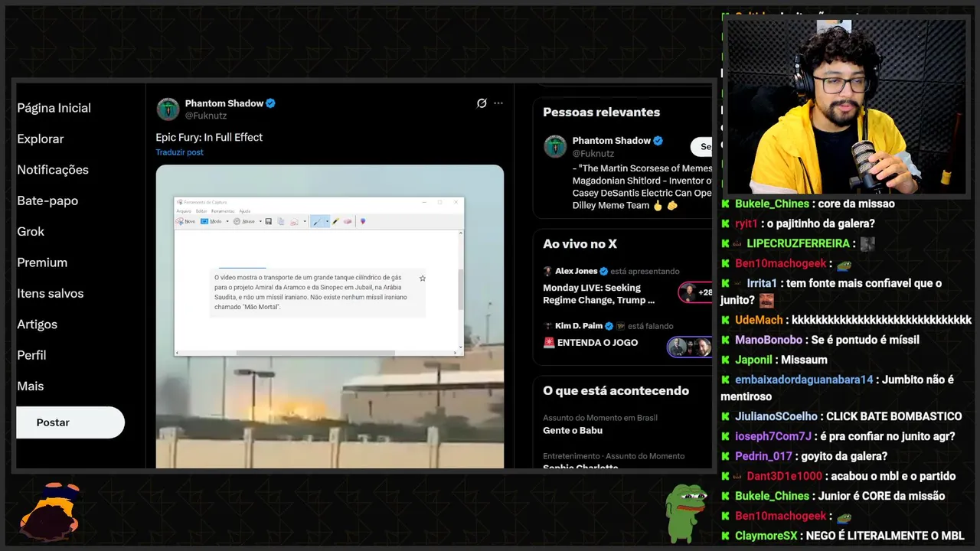Click the Atraso clock icon
Image resolution: width=980 pixels, height=551 pixels.
pos(237,221)
